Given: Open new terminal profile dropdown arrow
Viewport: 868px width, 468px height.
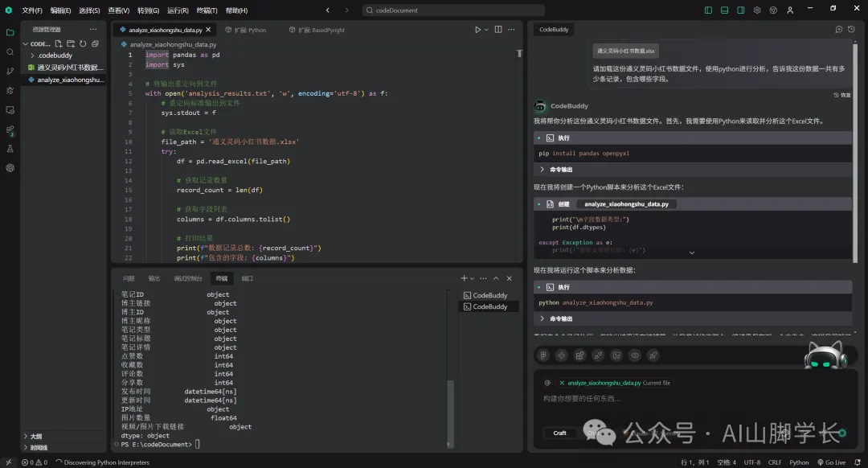Looking at the screenshot, I should (x=473, y=278).
